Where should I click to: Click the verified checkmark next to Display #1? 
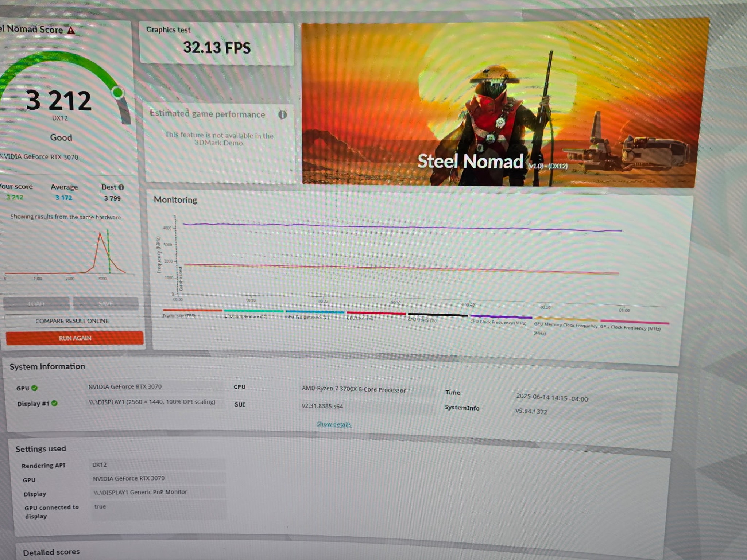coord(54,404)
